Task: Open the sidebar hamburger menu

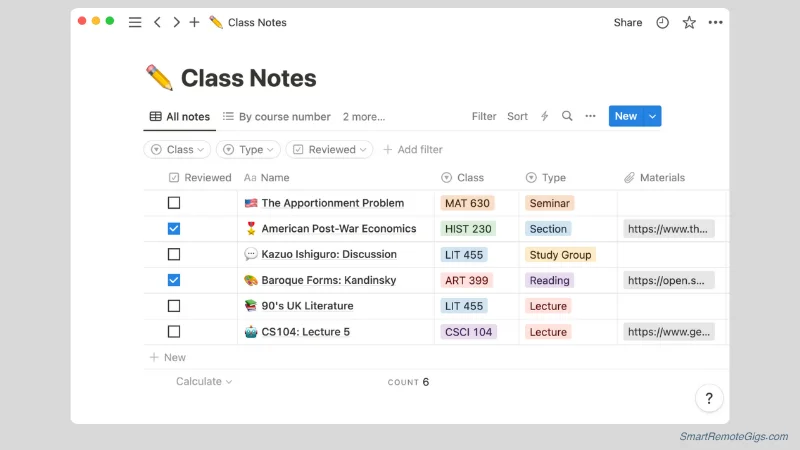Action: [135, 22]
